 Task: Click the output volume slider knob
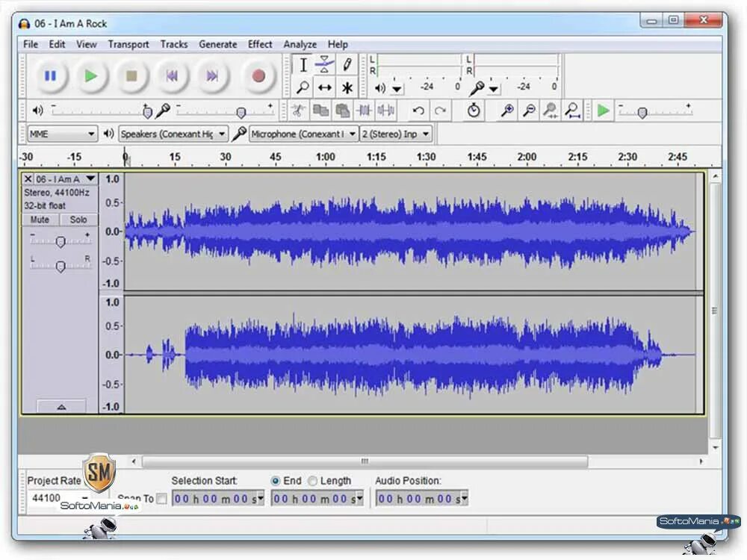147,111
